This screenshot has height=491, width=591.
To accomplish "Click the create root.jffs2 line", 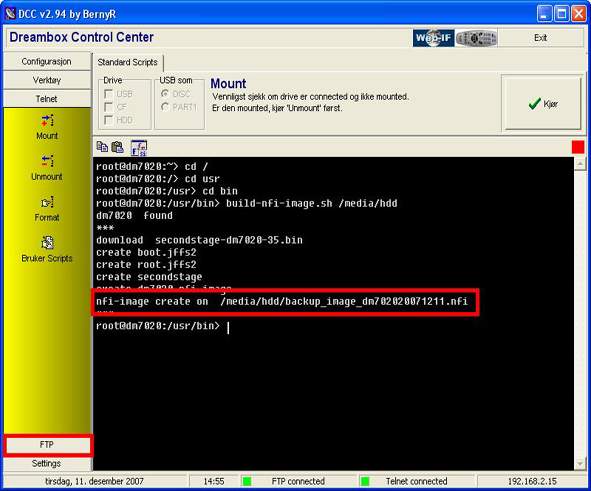I will point(146,265).
